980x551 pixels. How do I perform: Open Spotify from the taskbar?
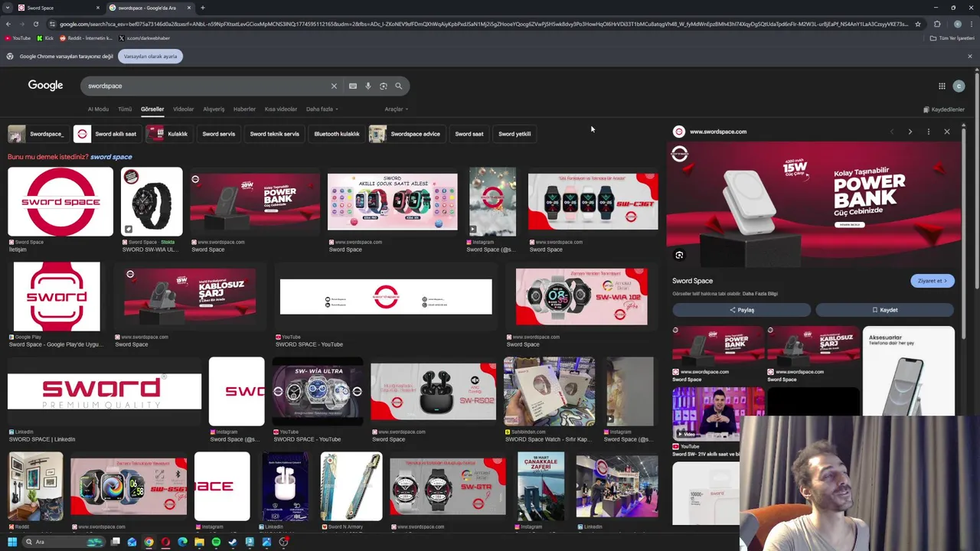(x=216, y=542)
